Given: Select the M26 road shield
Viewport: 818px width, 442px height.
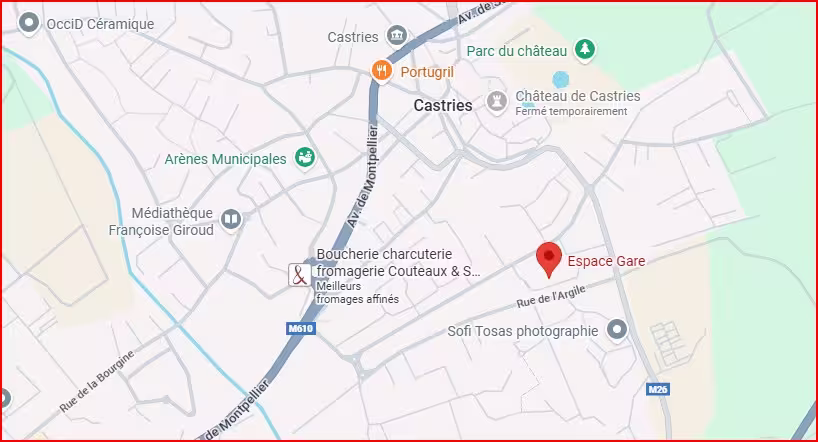Looking at the screenshot, I should pos(657,389).
